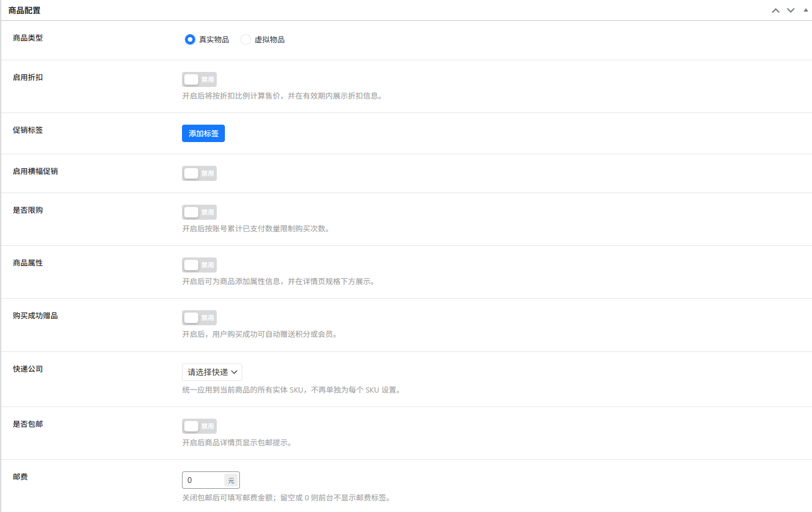Click the 快递公司 row label
The image size is (812, 512).
click(x=28, y=369)
